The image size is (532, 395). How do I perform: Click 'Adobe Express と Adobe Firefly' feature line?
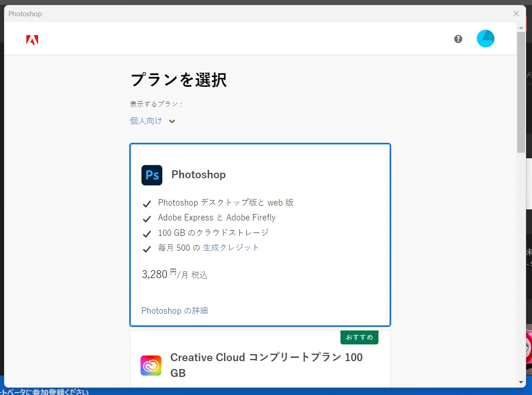click(x=217, y=218)
